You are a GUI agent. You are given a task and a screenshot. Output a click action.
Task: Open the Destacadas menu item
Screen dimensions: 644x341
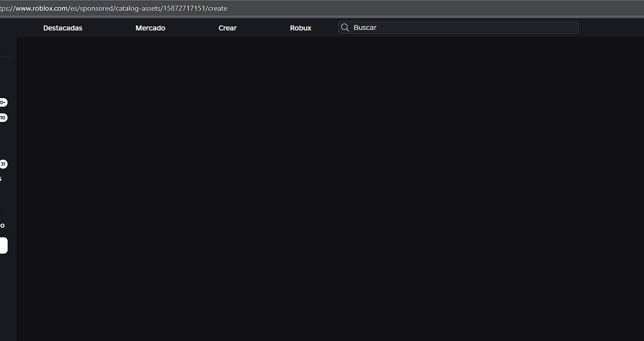(x=63, y=28)
